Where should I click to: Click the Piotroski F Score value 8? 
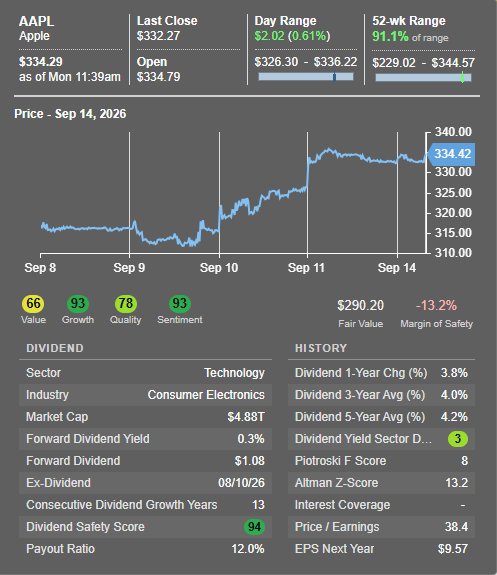pyautogui.click(x=464, y=461)
